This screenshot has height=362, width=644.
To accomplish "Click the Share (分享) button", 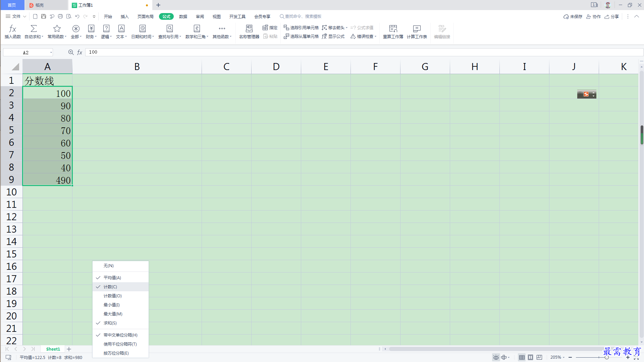I will (x=612, y=16).
